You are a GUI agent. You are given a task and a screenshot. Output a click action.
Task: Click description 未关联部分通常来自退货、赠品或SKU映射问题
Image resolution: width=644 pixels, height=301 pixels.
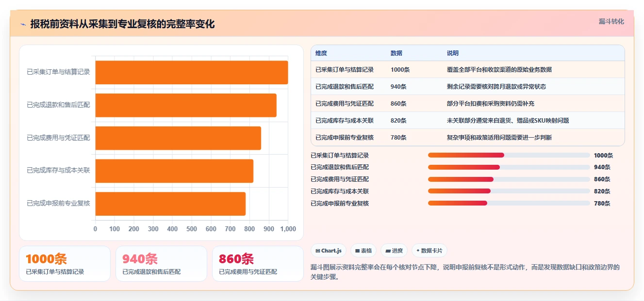pos(508,121)
